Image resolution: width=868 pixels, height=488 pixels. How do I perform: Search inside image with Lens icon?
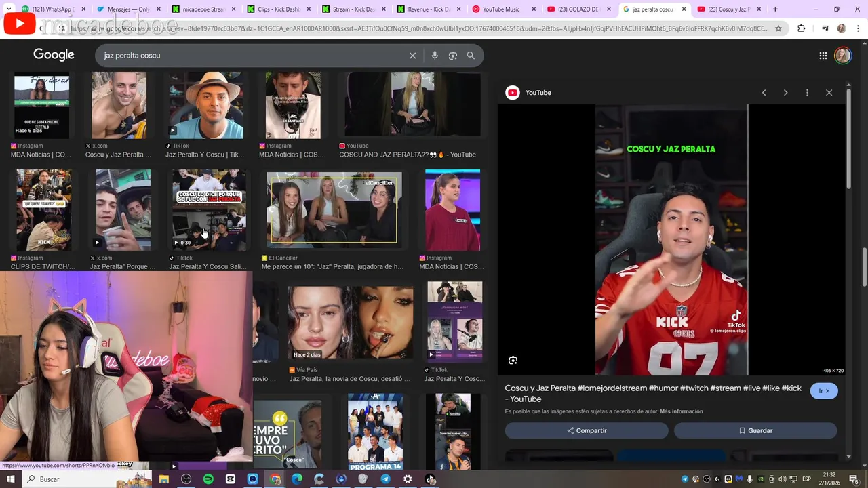[x=513, y=361]
